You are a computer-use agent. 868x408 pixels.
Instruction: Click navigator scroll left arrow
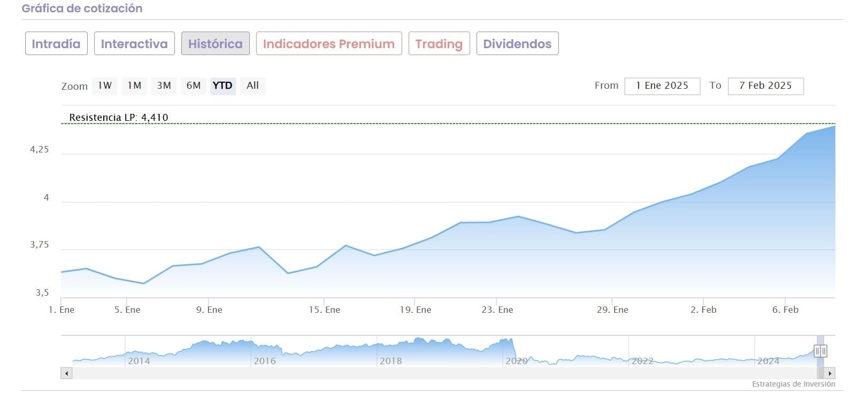click(66, 373)
